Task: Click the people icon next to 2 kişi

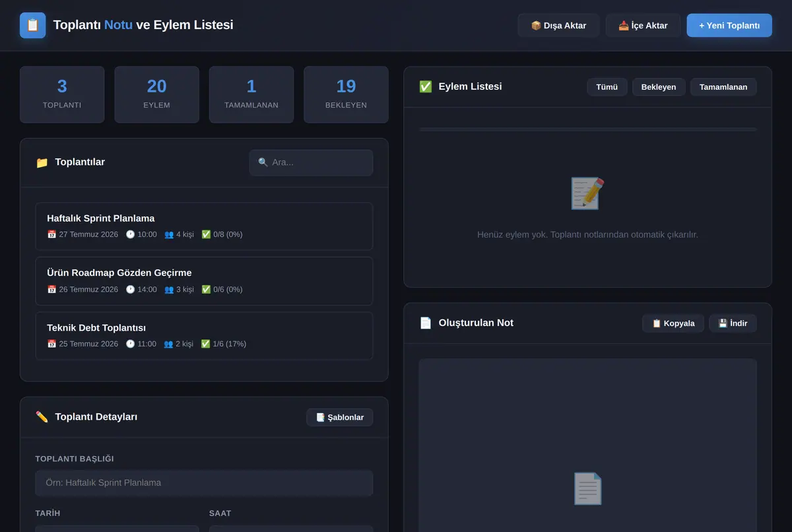Action: (x=169, y=344)
